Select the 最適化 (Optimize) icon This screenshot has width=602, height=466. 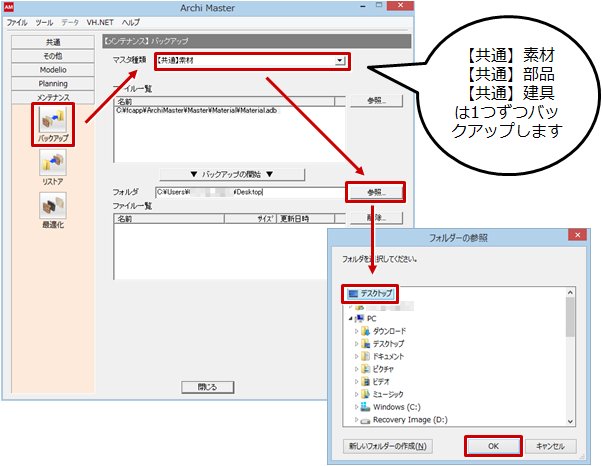[x=54, y=205]
